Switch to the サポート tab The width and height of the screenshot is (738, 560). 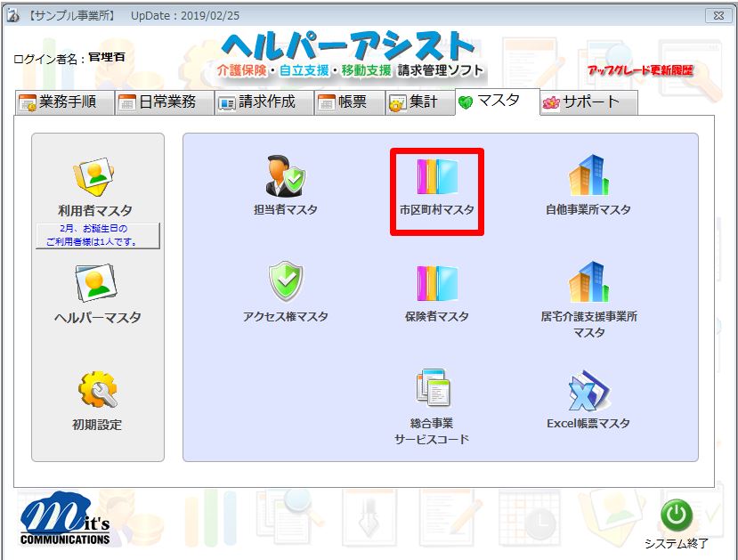[x=588, y=102]
